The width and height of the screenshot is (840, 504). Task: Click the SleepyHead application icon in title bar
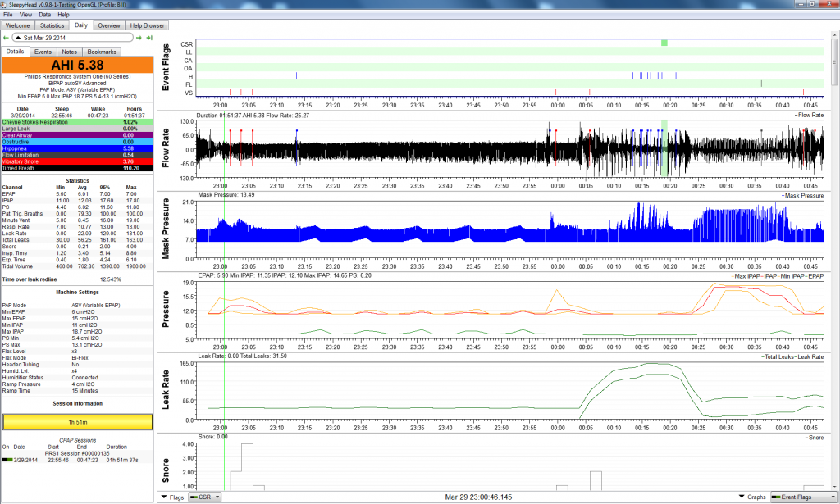tap(6, 4)
